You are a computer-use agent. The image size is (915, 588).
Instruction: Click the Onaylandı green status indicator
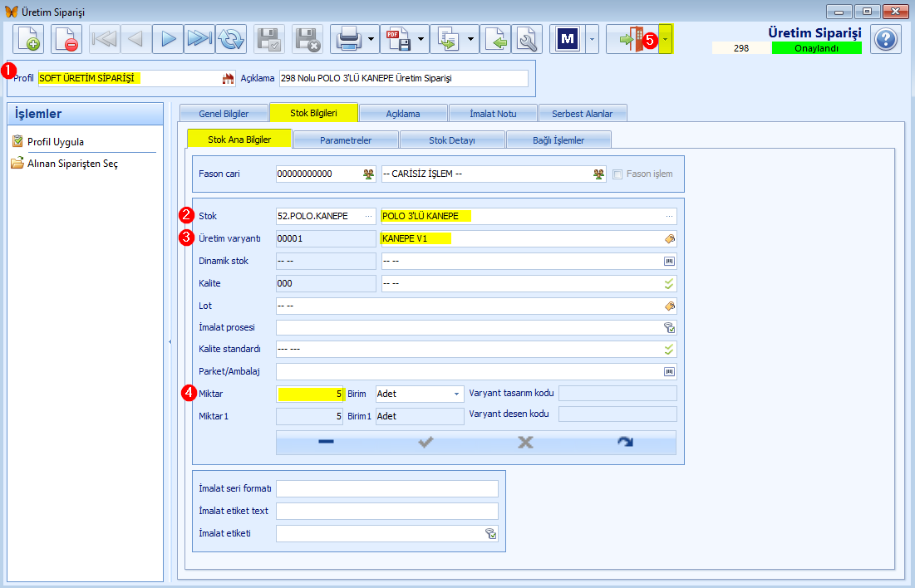click(x=816, y=48)
